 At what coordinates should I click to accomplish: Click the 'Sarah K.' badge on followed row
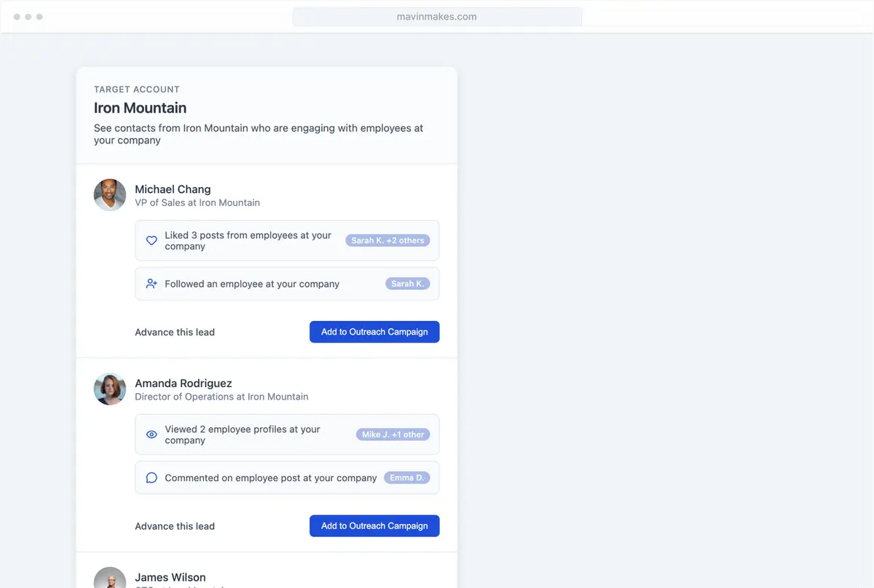(407, 284)
